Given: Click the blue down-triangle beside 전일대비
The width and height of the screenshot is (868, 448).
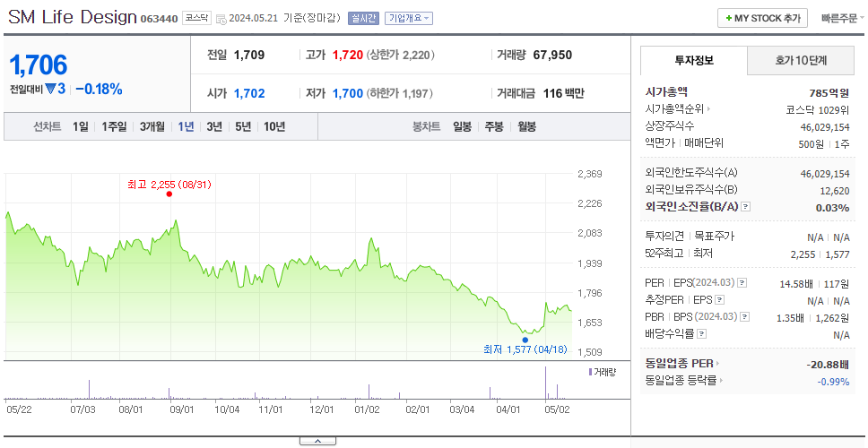Looking at the screenshot, I should 51,89.
